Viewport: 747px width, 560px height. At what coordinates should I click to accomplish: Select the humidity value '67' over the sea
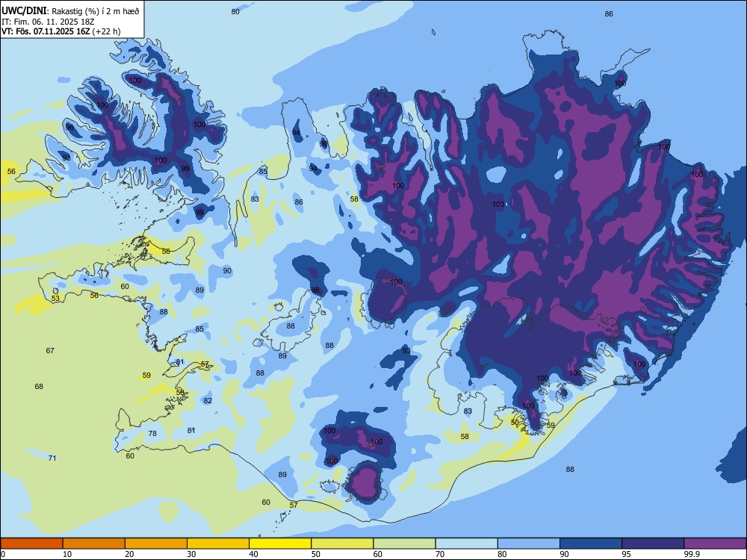click(50, 350)
